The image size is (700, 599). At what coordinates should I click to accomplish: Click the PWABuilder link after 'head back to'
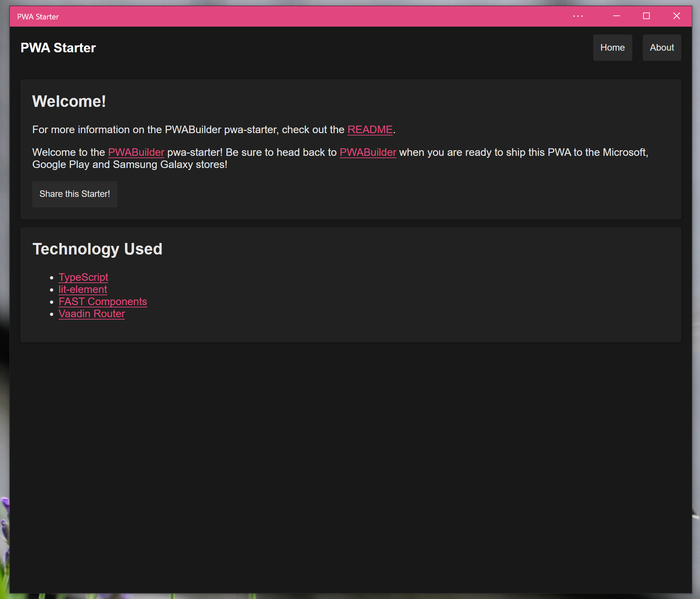point(367,153)
